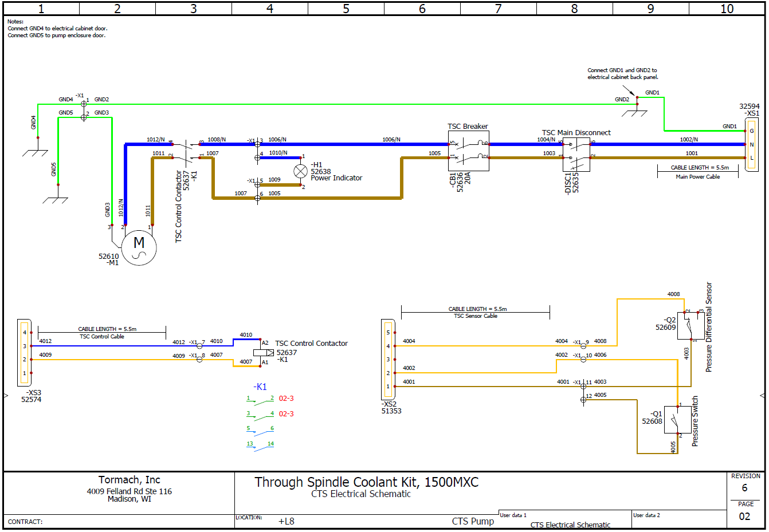Click the blue -K1 contact table heading
769x532 pixels.
pos(260,387)
